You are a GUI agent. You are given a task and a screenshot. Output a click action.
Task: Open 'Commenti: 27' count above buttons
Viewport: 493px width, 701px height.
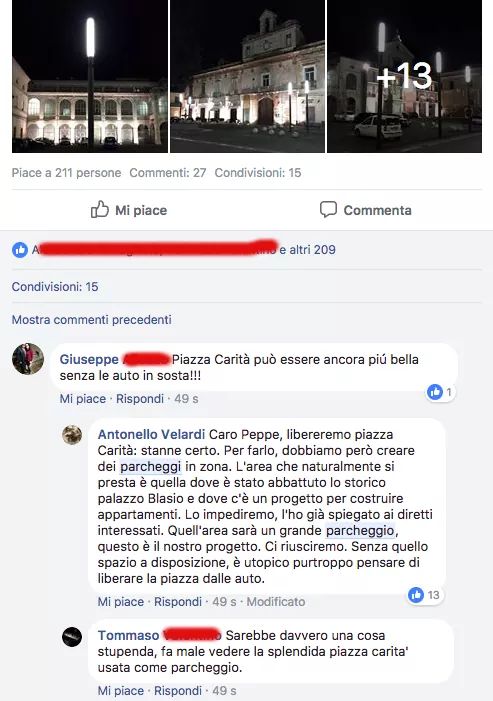(168, 173)
